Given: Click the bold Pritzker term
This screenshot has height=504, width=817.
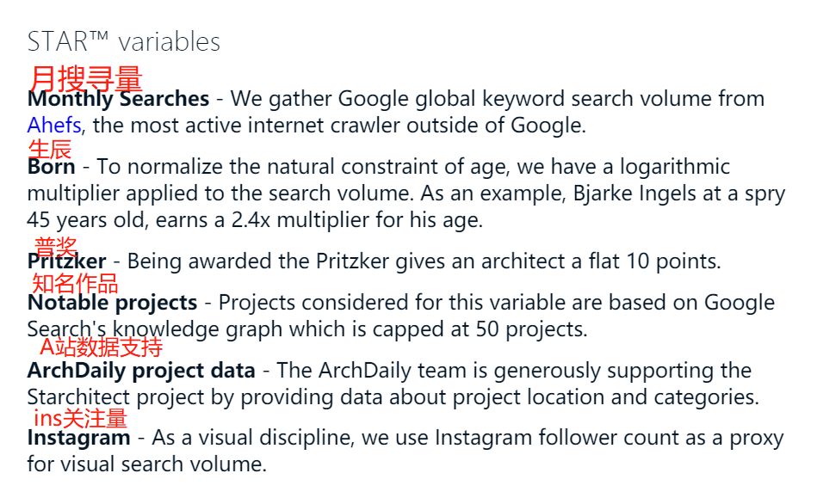Looking at the screenshot, I should (x=66, y=261).
